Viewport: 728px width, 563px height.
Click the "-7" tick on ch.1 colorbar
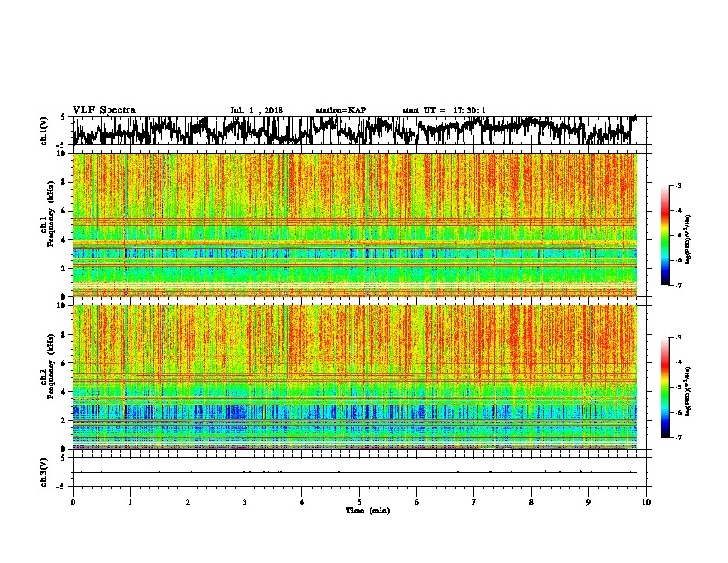pyautogui.click(x=678, y=285)
